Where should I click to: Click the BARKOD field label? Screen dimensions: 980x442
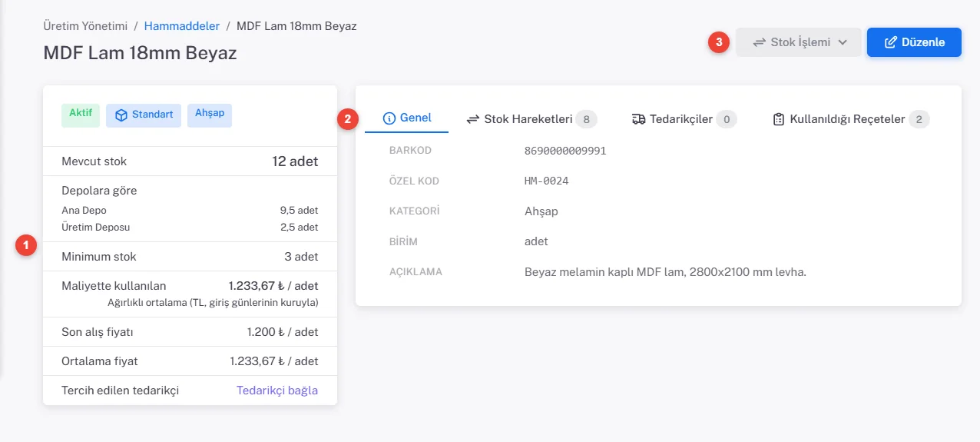pyautogui.click(x=410, y=151)
